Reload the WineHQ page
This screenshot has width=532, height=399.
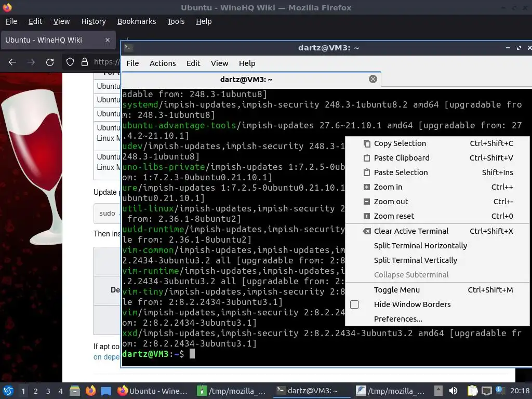point(50,62)
